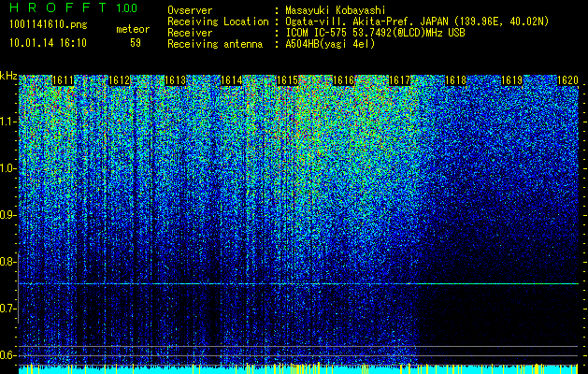The width and height of the screenshot is (588, 374).
Task: Click the 1620 time marker
Action: click(x=567, y=80)
